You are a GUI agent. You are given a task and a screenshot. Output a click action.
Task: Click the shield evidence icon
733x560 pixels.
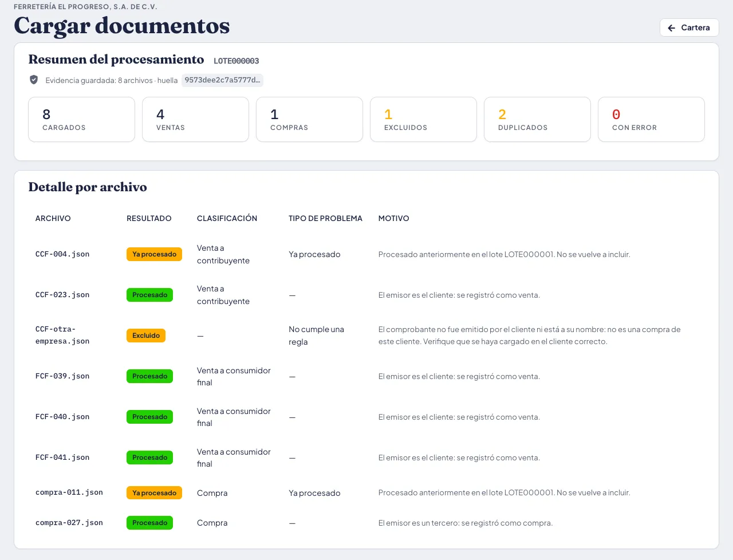coord(34,80)
